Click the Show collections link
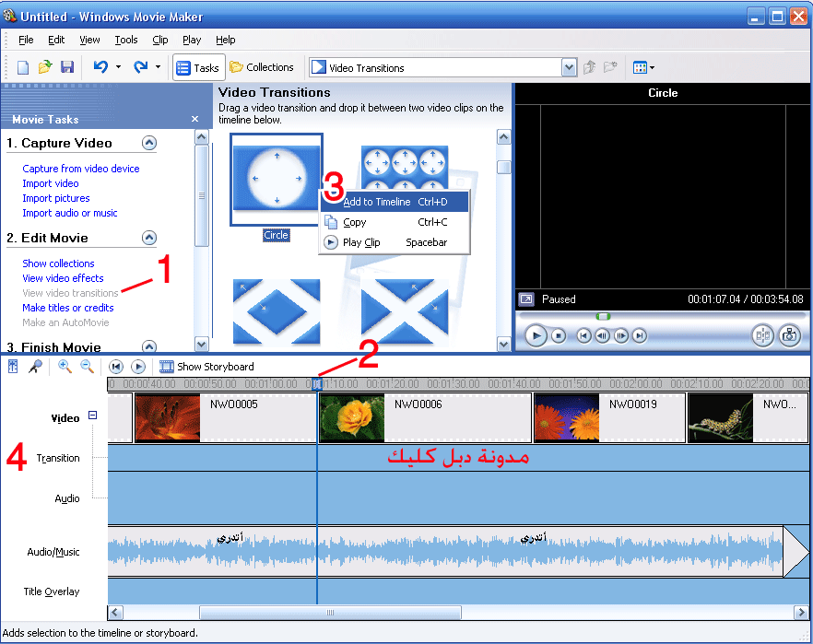Screen dimensions: 813x644 [58, 263]
